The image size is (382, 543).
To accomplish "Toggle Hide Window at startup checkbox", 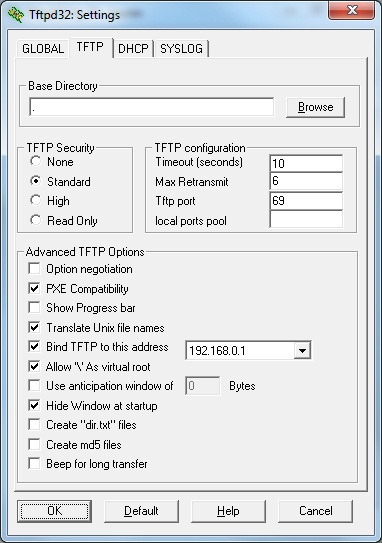I will coord(34,405).
